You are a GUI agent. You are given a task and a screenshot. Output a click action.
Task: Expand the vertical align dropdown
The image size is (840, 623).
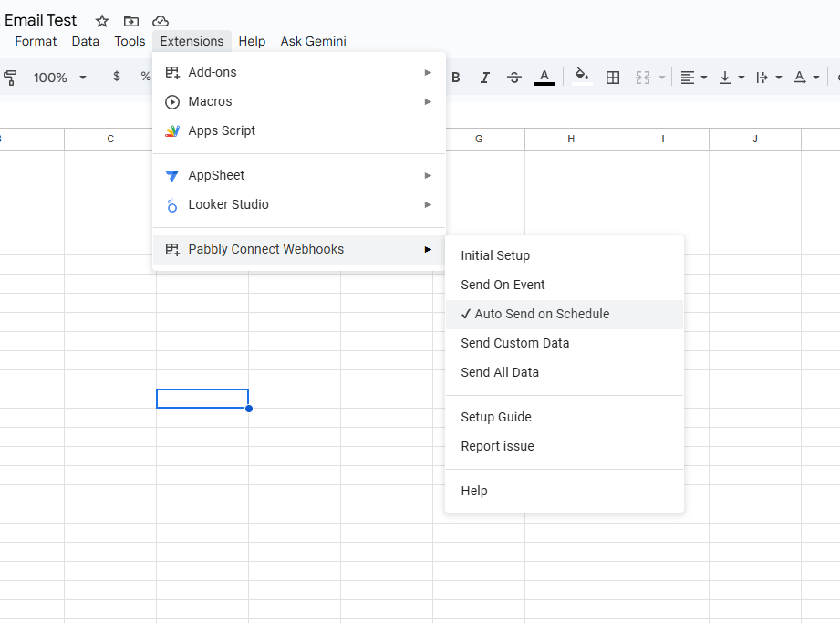731,78
